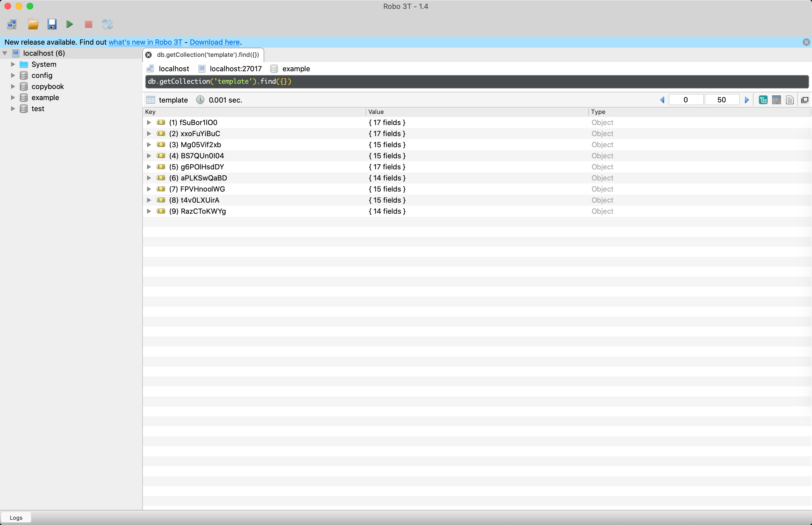Collapse the localhost connection tree
Image resolution: width=812 pixels, height=525 pixels.
click(5, 53)
